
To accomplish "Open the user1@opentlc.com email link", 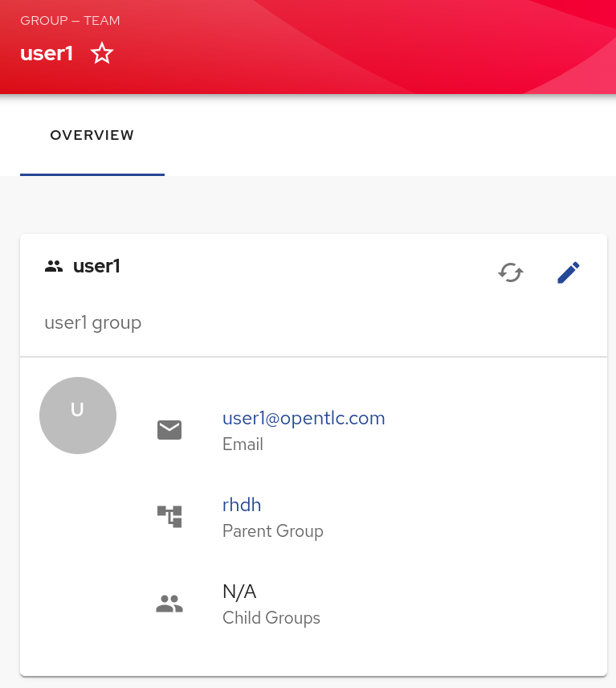I will (304, 418).
